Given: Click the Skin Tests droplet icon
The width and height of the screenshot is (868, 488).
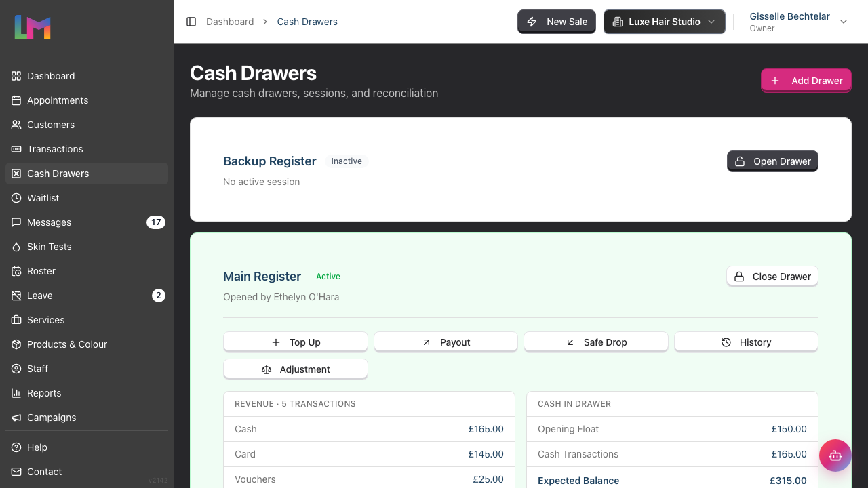Looking at the screenshot, I should pyautogui.click(x=16, y=247).
